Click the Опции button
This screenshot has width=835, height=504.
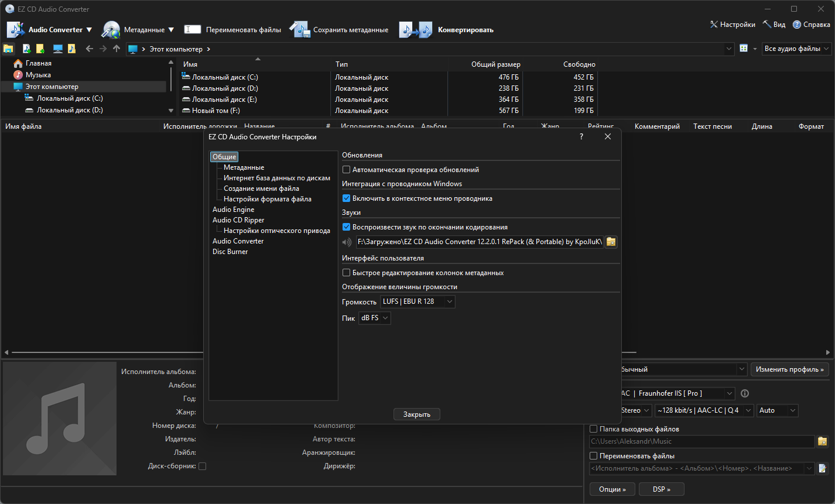(x=612, y=489)
